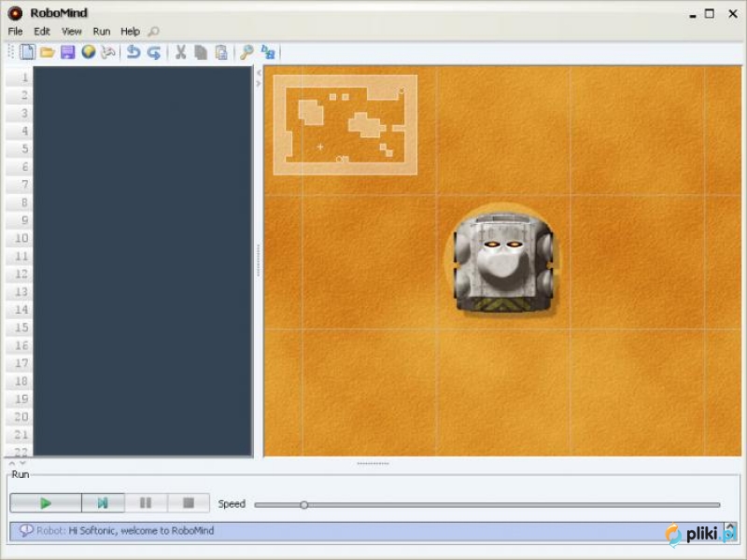This screenshot has height=560, width=747.
Task: Collapse the editor with the left splitter arrow
Action: (x=259, y=73)
